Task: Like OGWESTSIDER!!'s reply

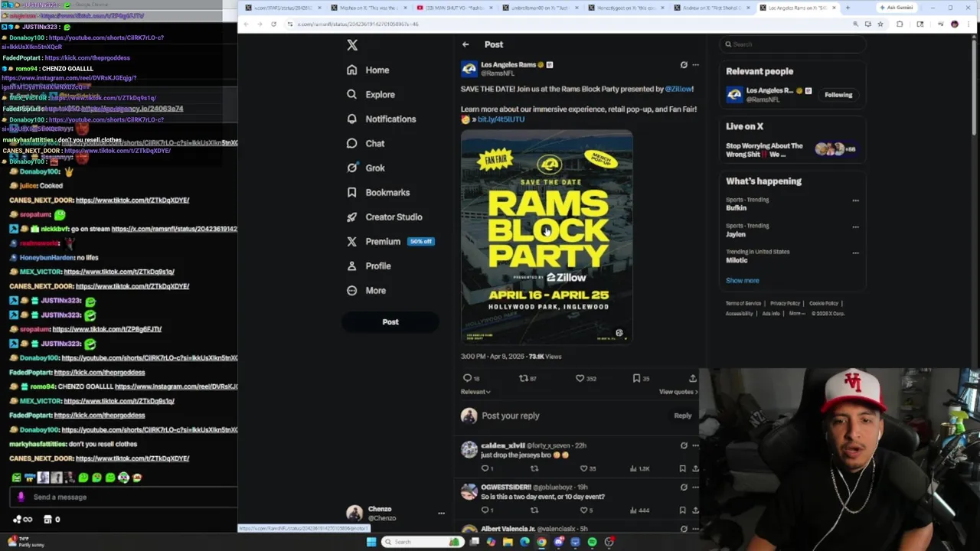Action: click(x=586, y=510)
